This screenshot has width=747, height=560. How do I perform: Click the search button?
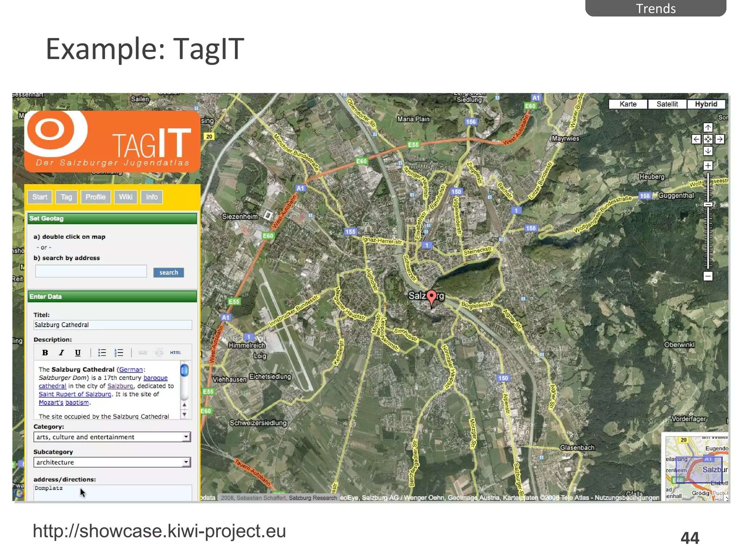[x=169, y=272]
